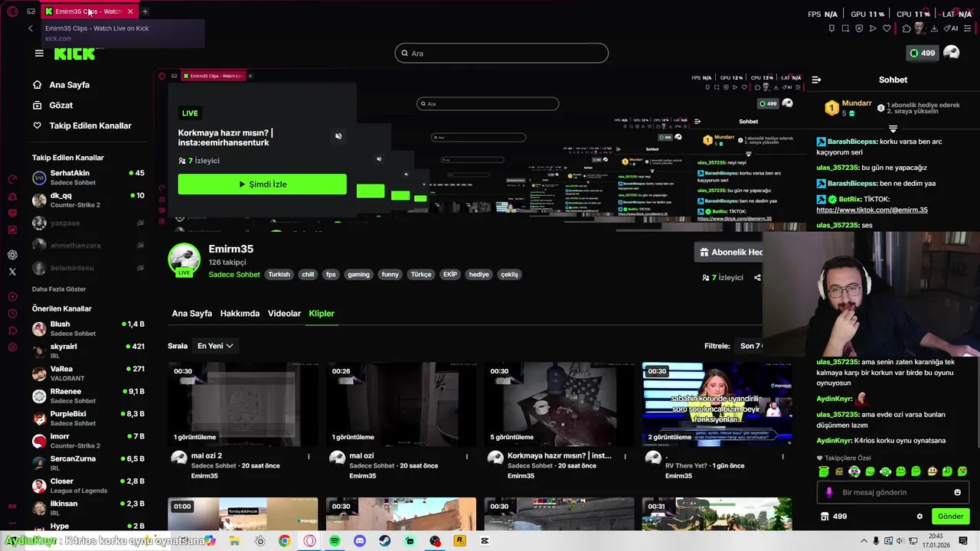Click the Ara search field
The width and height of the screenshot is (980, 551).
(501, 53)
